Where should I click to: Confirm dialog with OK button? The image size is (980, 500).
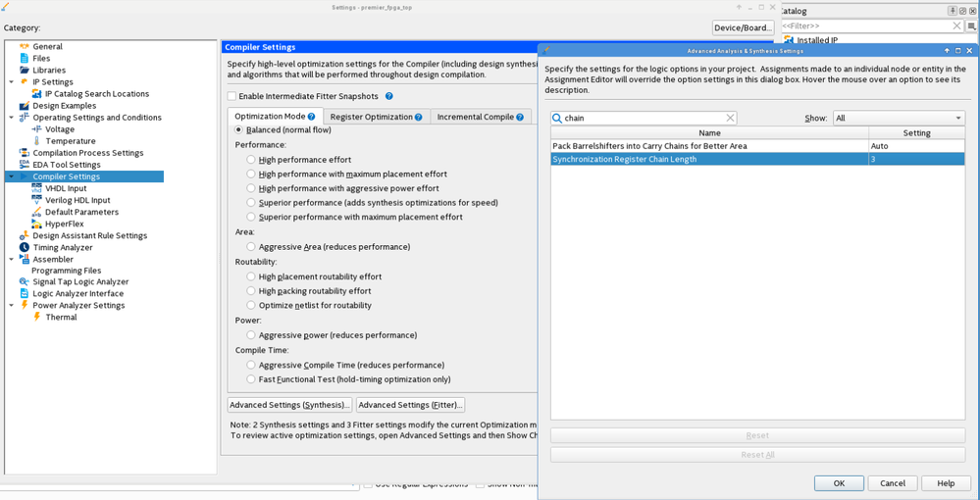839,483
